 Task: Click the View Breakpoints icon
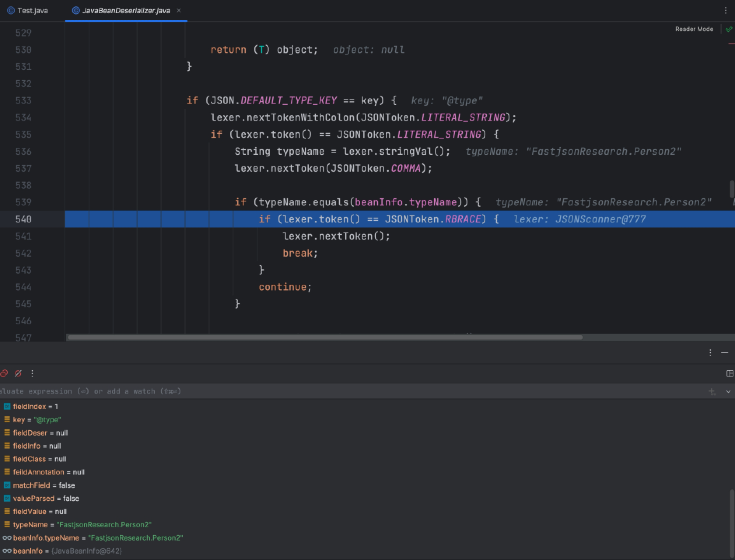point(4,374)
